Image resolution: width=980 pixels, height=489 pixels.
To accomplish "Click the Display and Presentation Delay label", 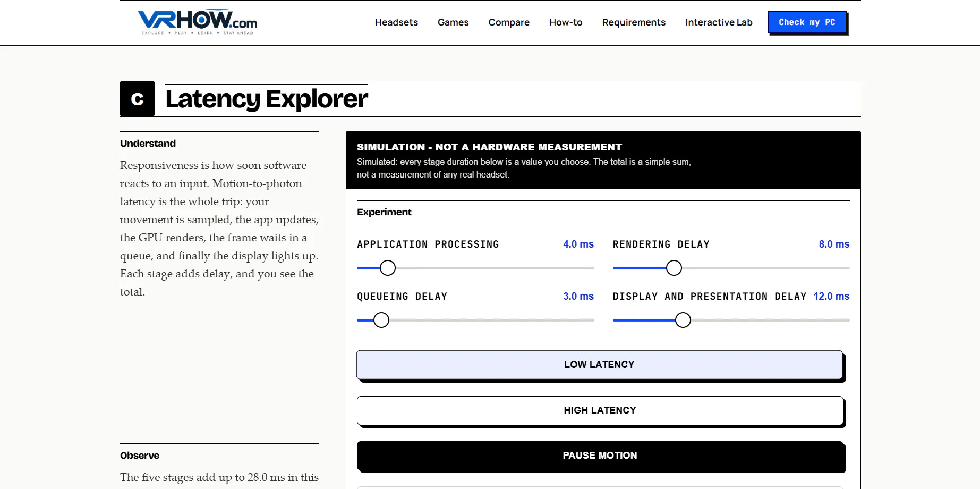I will pos(710,297).
